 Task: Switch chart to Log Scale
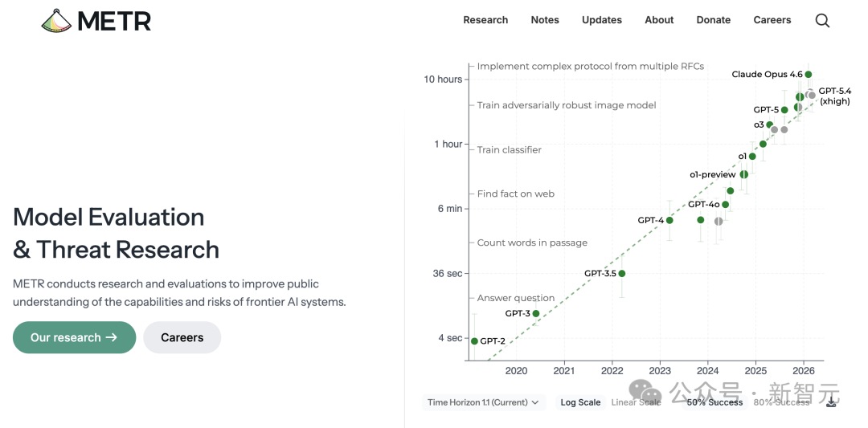(x=580, y=402)
